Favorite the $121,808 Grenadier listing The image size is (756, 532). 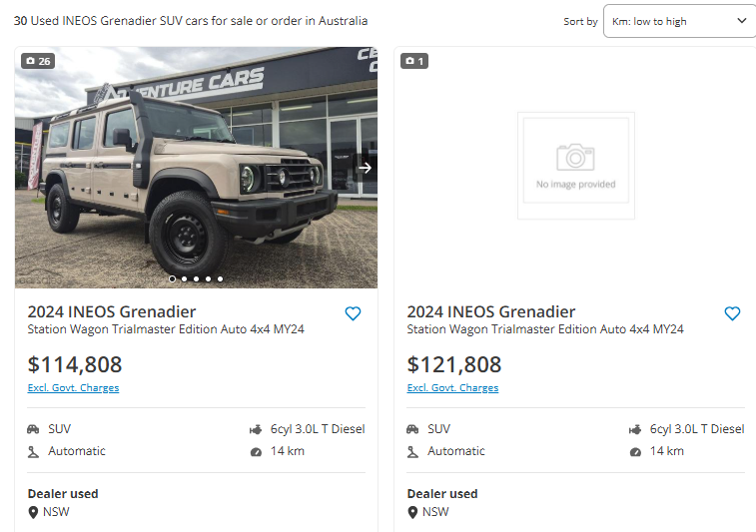pyautogui.click(x=732, y=313)
